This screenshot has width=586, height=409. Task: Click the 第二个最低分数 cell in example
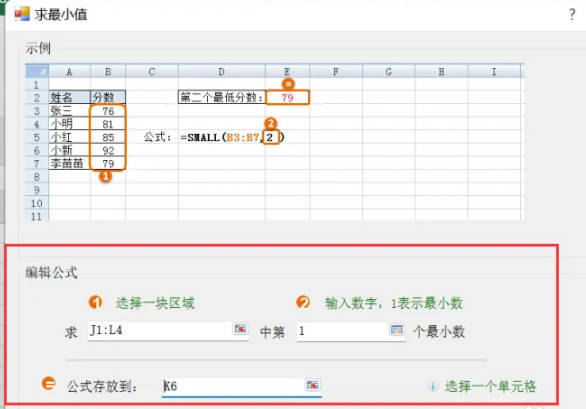tap(222, 98)
